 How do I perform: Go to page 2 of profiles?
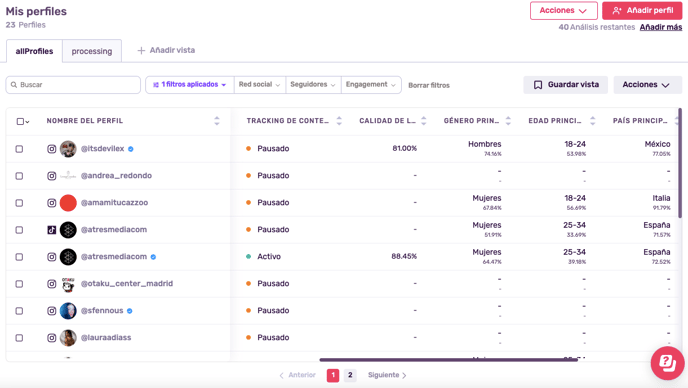click(x=350, y=375)
